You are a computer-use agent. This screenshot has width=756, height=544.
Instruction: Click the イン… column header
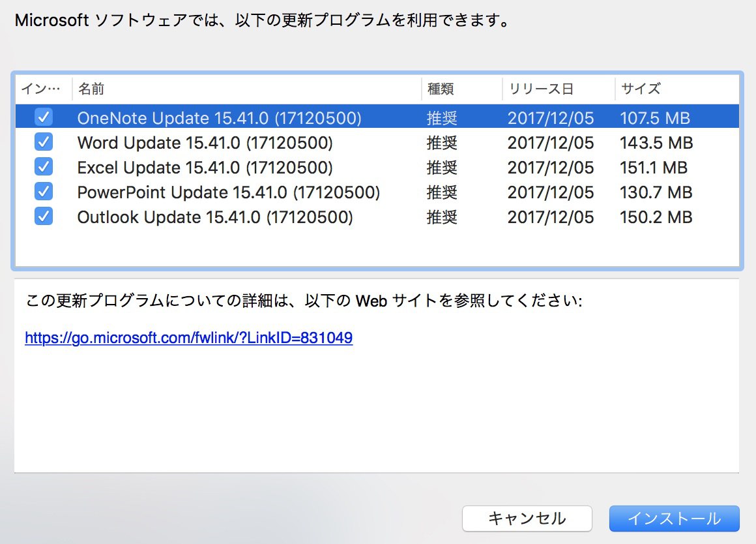(44, 89)
